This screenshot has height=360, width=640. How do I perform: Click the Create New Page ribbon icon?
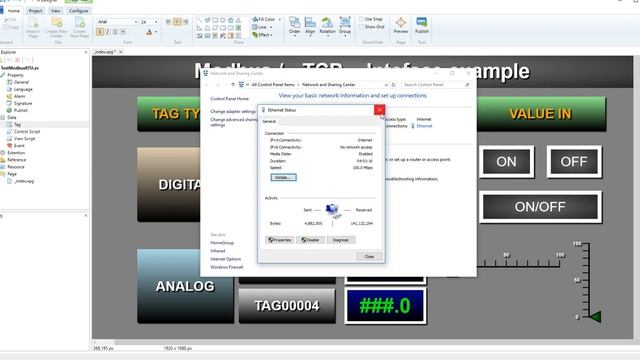point(80,27)
